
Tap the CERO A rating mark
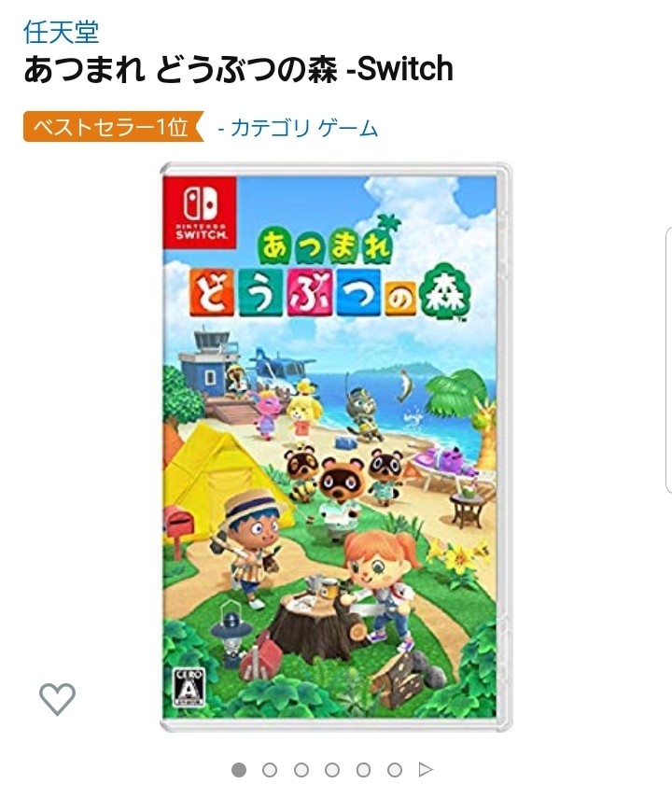point(189,688)
